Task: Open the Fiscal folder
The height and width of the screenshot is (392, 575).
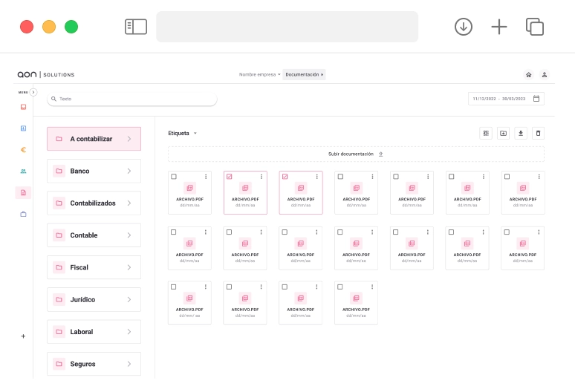Action: (x=94, y=267)
